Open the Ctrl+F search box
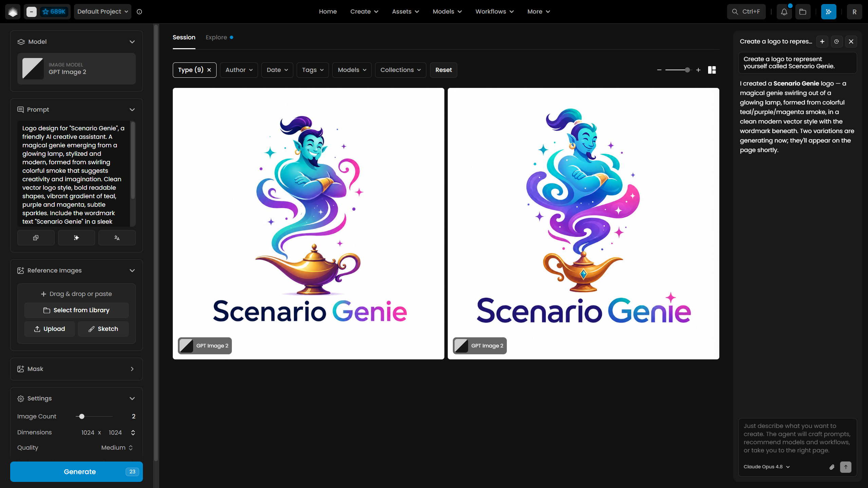The height and width of the screenshot is (488, 868). click(x=746, y=12)
